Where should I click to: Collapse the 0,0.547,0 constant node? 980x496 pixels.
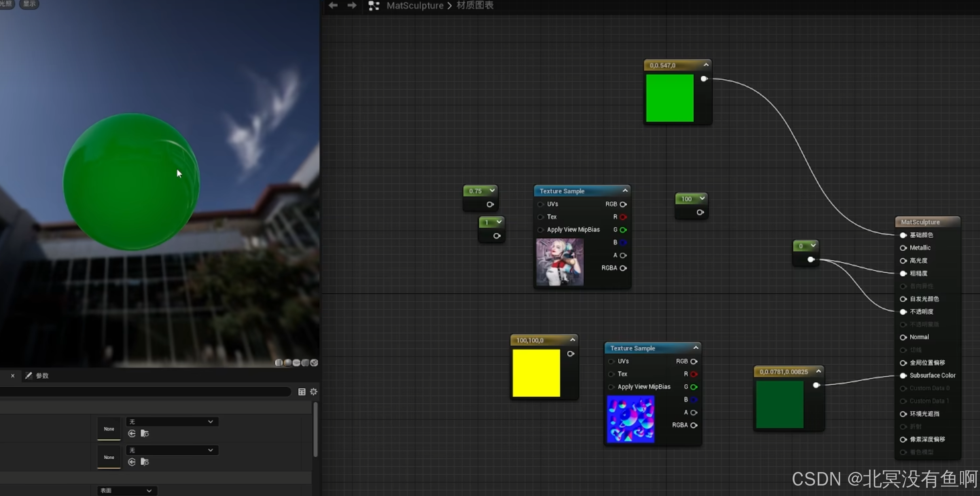pyautogui.click(x=706, y=65)
